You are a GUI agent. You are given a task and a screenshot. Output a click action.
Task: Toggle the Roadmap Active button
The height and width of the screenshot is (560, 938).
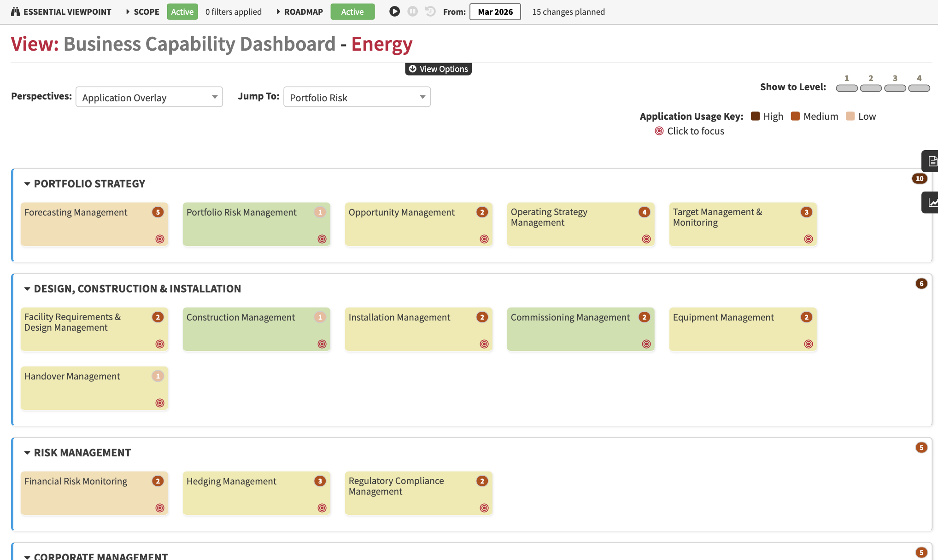(x=352, y=12)
